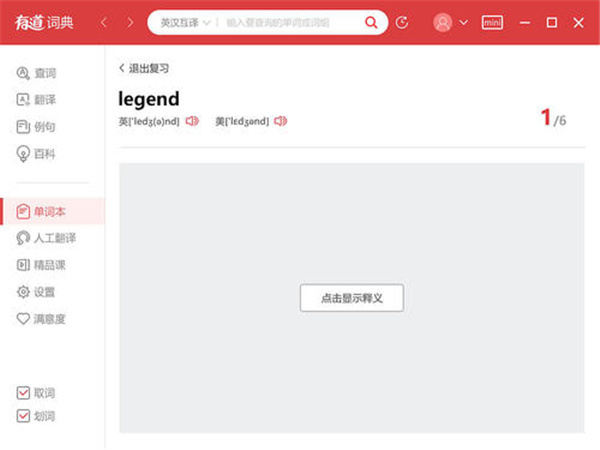Open the 例句 example sentences section
The height and width of the screenshot is (450, 600).
point(36,127)
